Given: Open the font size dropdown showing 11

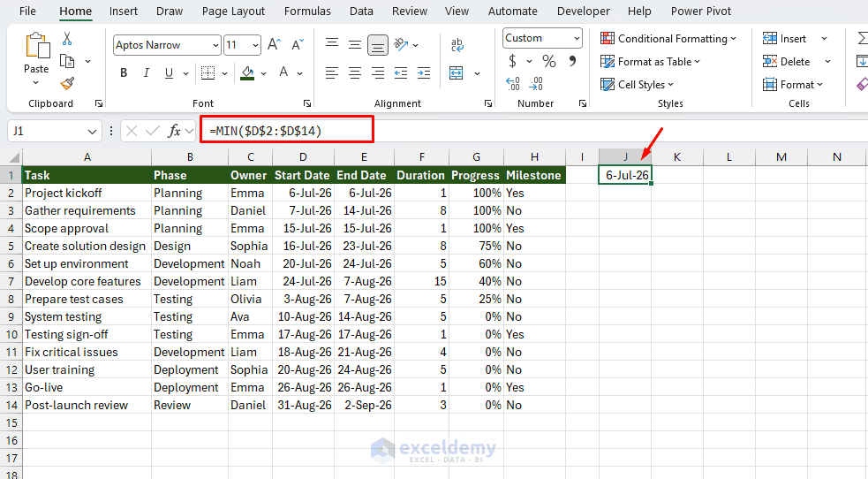Looking at the screenshot, I should (256, 45).
